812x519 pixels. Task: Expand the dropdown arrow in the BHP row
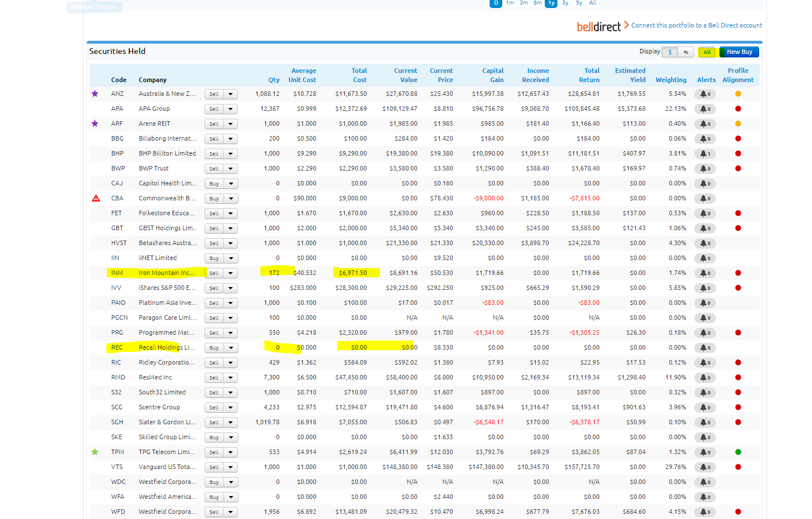tap(230, 154)
